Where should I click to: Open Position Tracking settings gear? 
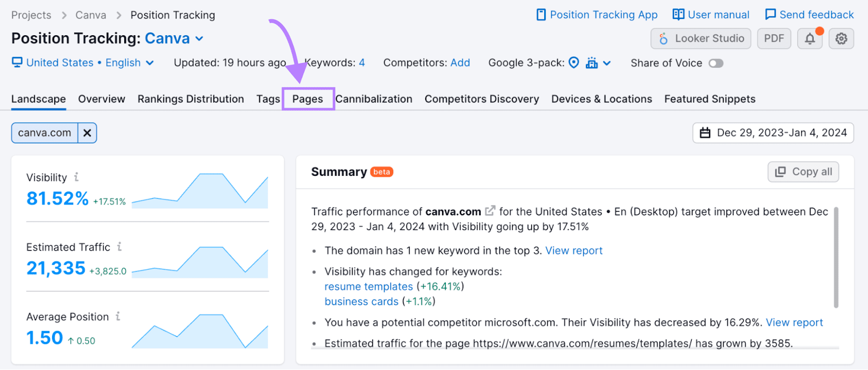click(x=841, y=38)
